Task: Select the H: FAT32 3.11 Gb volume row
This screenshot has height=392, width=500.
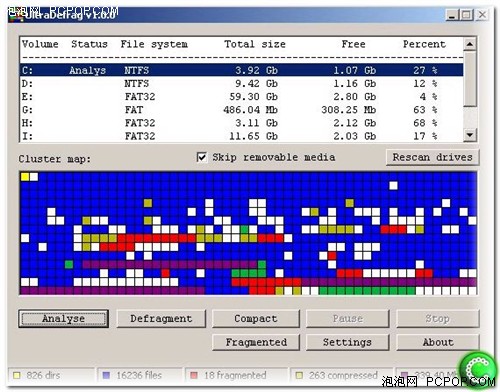Action: (241, 123)
